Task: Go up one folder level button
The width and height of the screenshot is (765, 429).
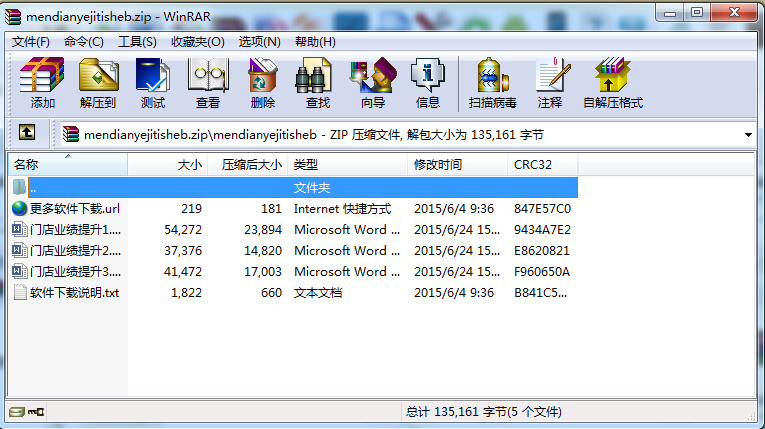Action: (x=27, y=132)
